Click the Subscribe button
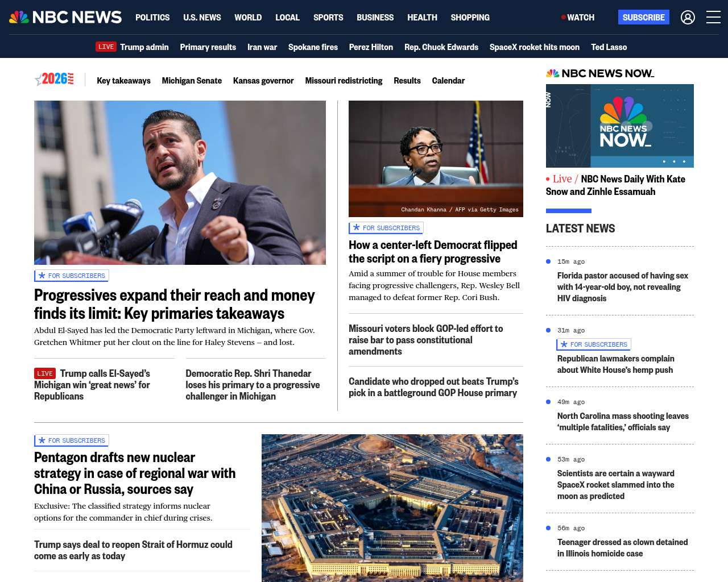 644,17
